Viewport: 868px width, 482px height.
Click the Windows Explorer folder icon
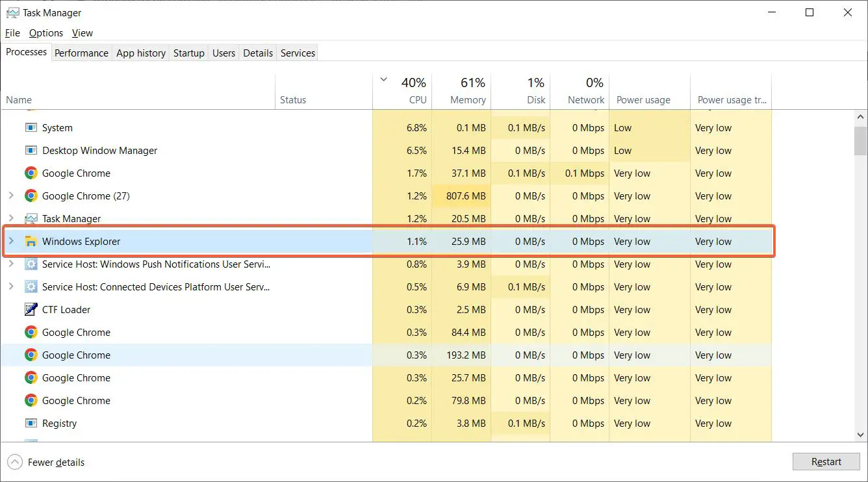31,242
